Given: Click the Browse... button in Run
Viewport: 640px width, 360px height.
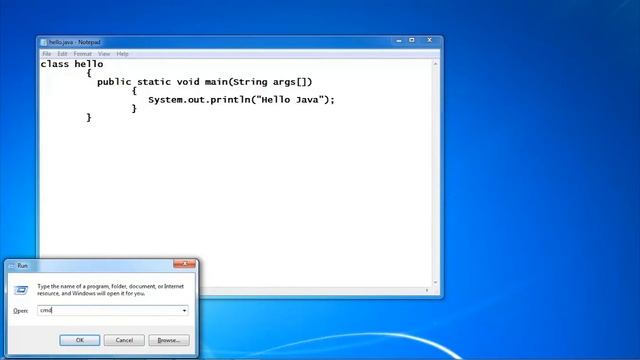Looking at the screenshot, I should (x=169, y=340).
